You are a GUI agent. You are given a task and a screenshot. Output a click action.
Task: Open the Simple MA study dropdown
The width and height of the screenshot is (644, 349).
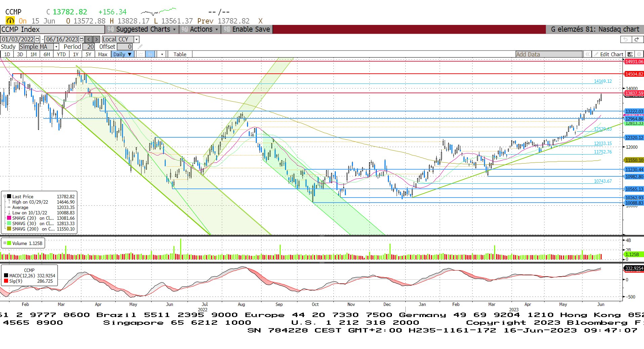coord(56,47)
